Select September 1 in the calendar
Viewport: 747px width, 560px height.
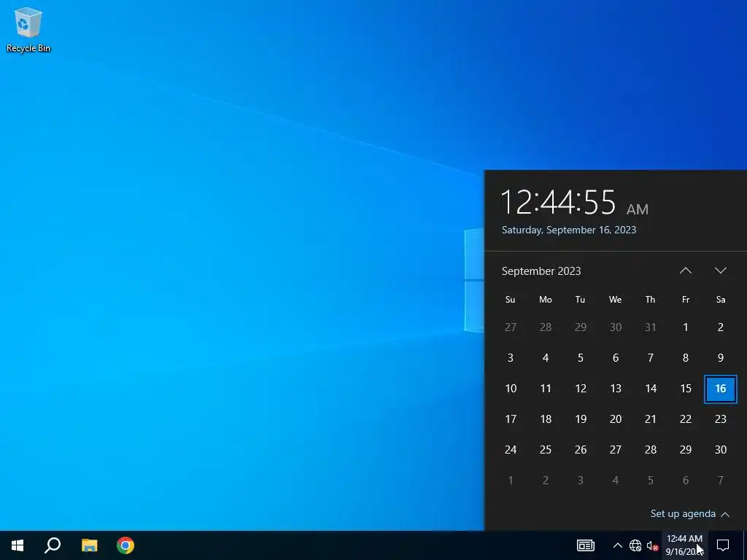coord(686,327)
